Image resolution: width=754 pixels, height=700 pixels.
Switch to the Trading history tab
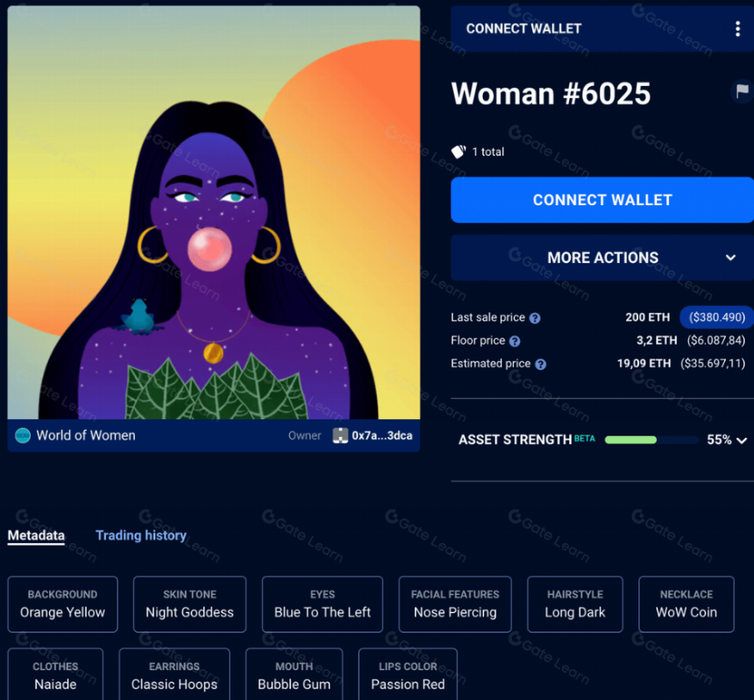[x=141, y=535]
